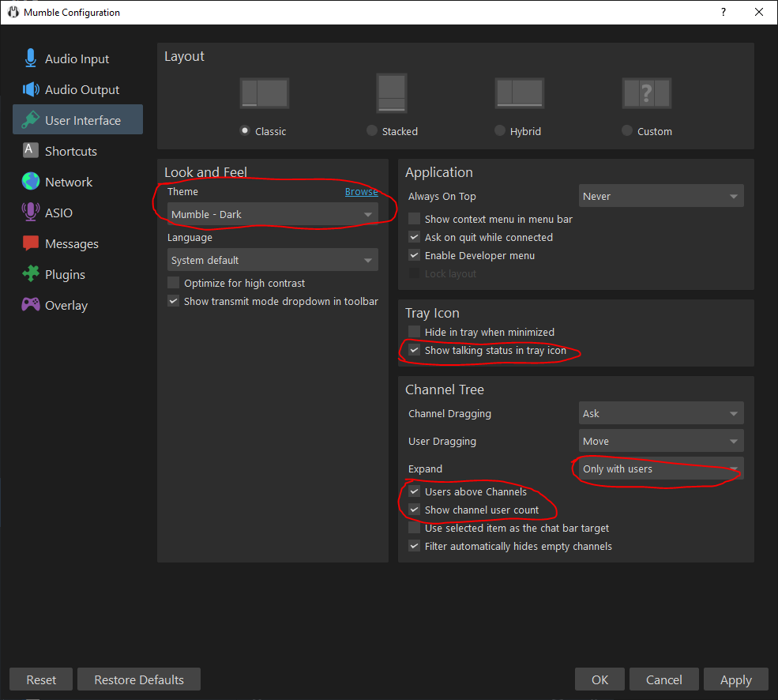Expand the Always On Top dropdown
778x700 pixels.
click(660, 196)
